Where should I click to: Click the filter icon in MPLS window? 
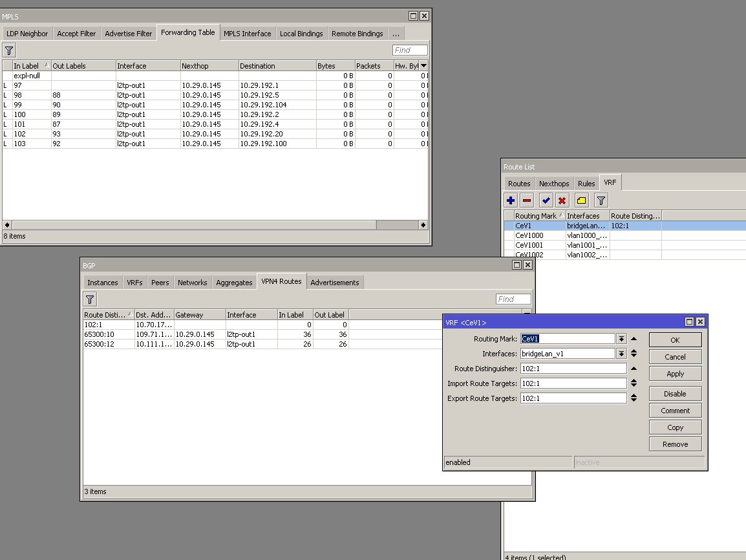[9, 50]
